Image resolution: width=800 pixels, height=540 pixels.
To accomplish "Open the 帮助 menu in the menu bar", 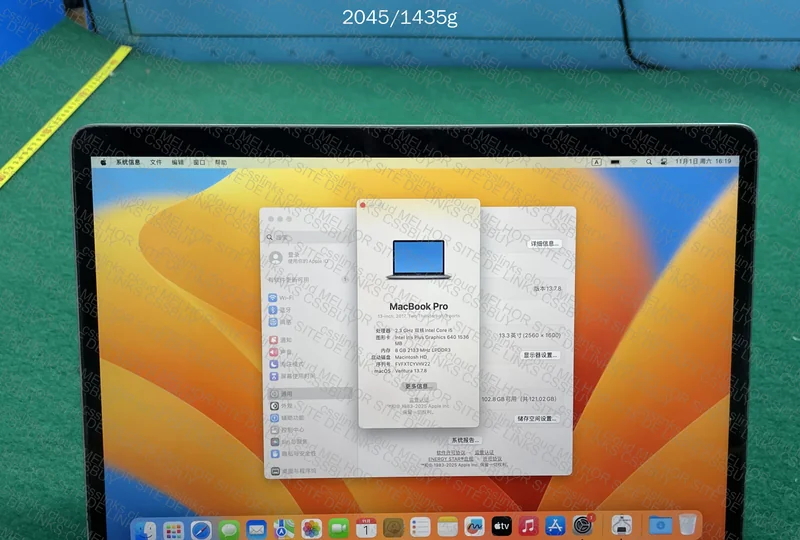I will click(221, 162).
